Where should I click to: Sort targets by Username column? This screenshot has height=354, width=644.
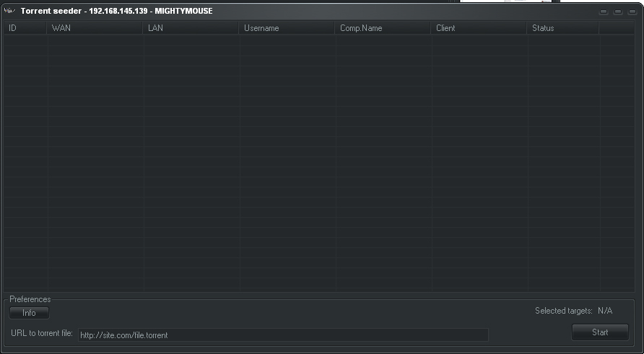[287, 28]
